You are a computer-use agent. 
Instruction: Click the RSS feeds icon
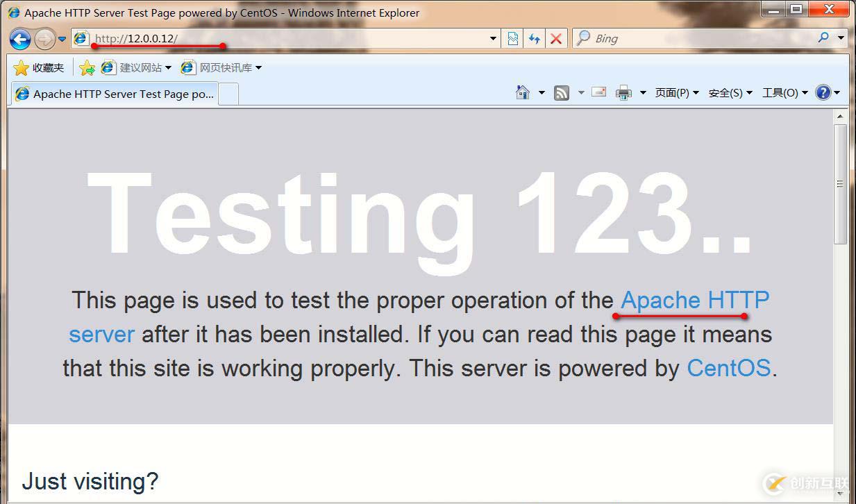pyautogui.click(x=562, y=92)
